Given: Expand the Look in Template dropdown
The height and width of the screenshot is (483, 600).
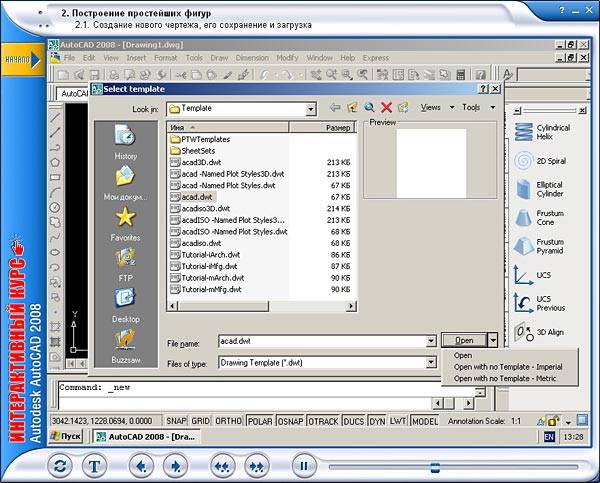Looking at the screenshot, I should tap(311, 109).
